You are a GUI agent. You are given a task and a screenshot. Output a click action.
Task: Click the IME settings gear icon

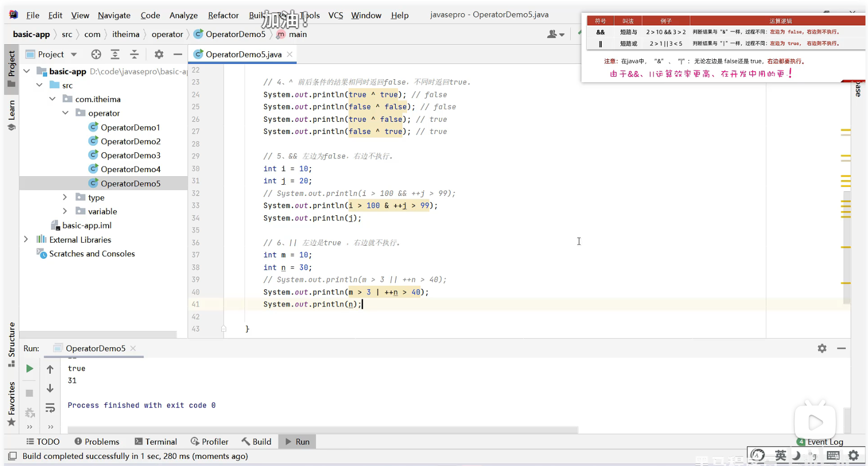854,455
